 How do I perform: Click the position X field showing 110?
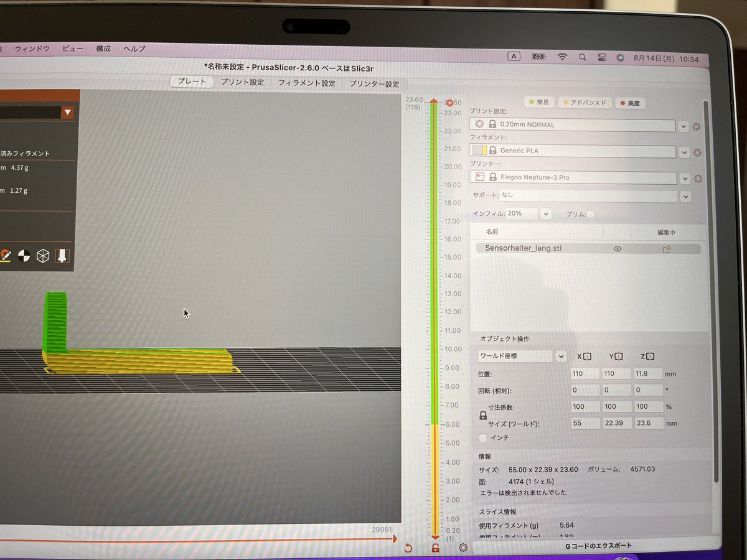(585, 373)
